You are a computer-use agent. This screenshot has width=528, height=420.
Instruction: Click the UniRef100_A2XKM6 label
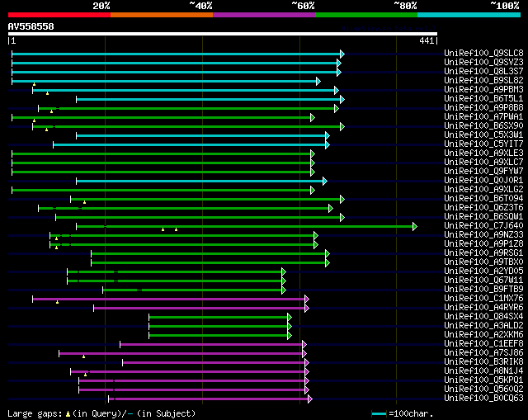click(x=483, y=335)
